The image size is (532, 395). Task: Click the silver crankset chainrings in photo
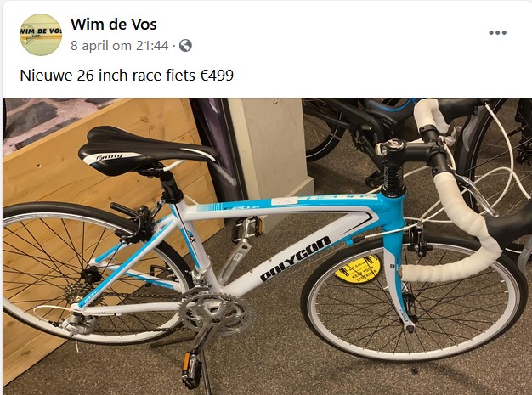218,311
